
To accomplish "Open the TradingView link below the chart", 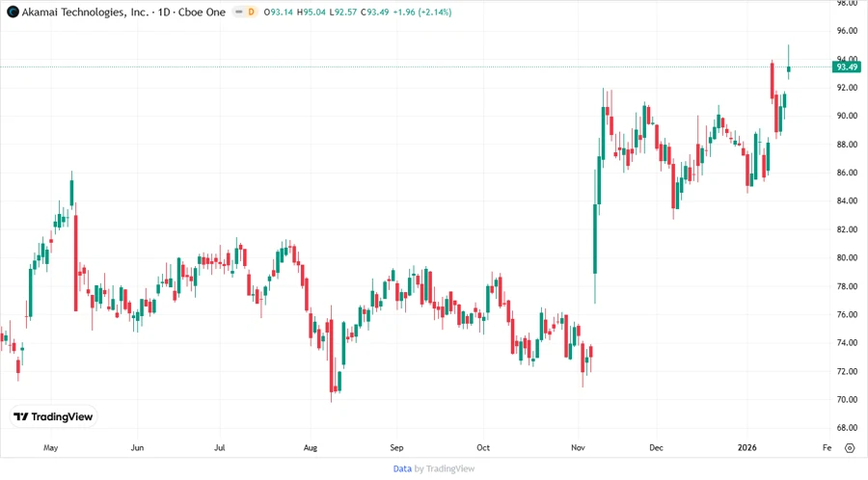I will tap(450, 469).
